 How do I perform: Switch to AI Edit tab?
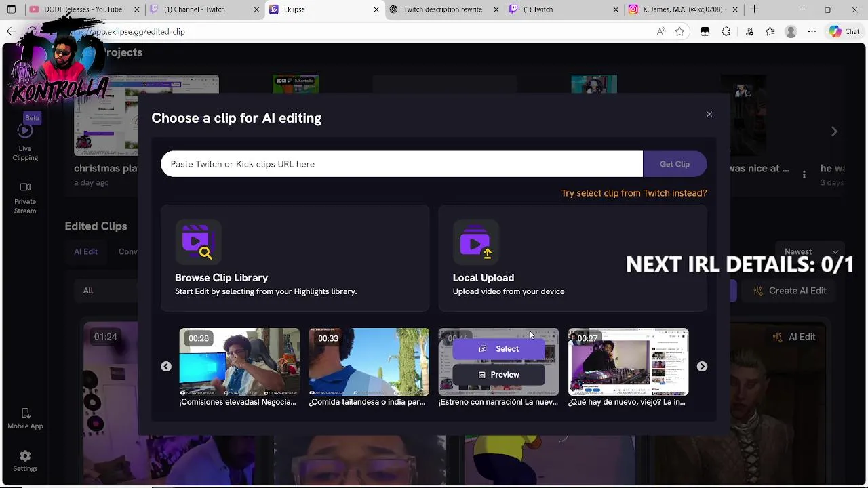coord(86,251)
